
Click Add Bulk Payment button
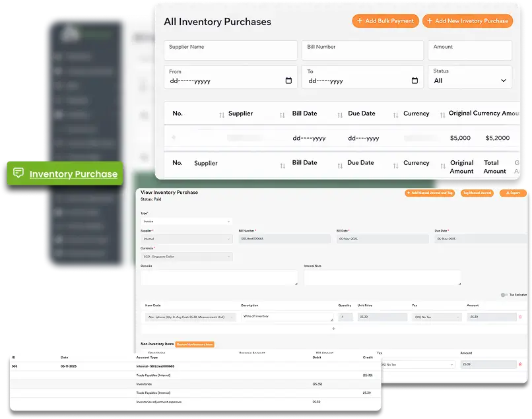click(x=385, y=21)
